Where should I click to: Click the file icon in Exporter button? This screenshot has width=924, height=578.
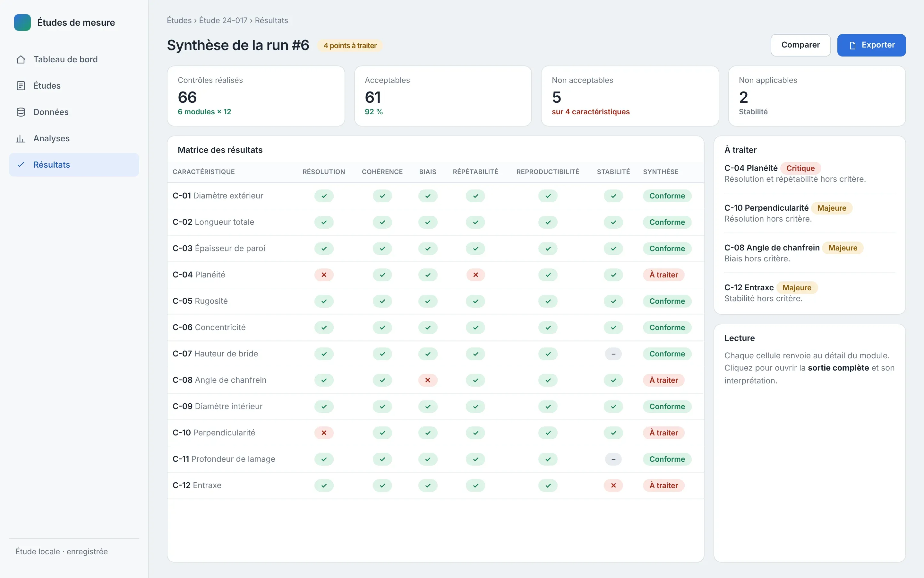pos(852,46)
